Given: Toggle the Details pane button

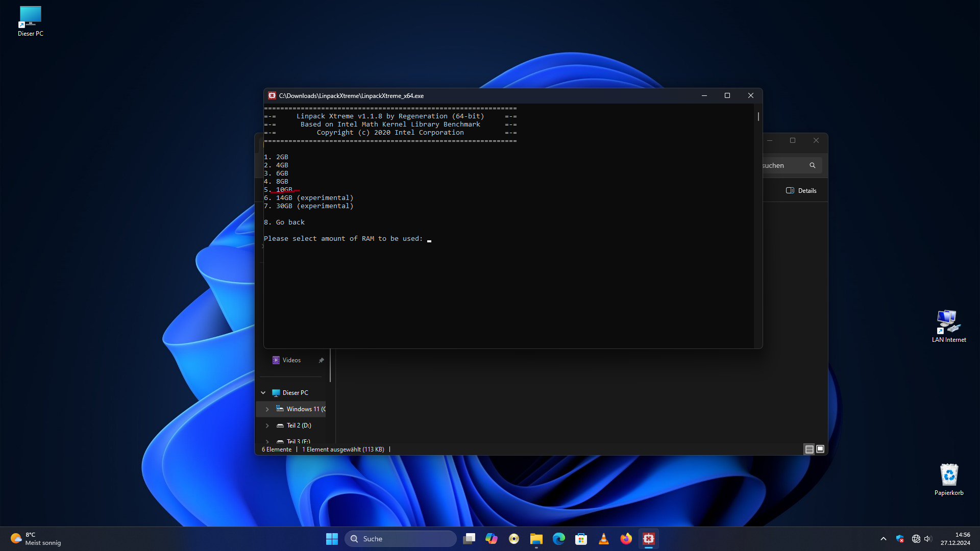Looking at the screenshot, I should click(801, 190).
